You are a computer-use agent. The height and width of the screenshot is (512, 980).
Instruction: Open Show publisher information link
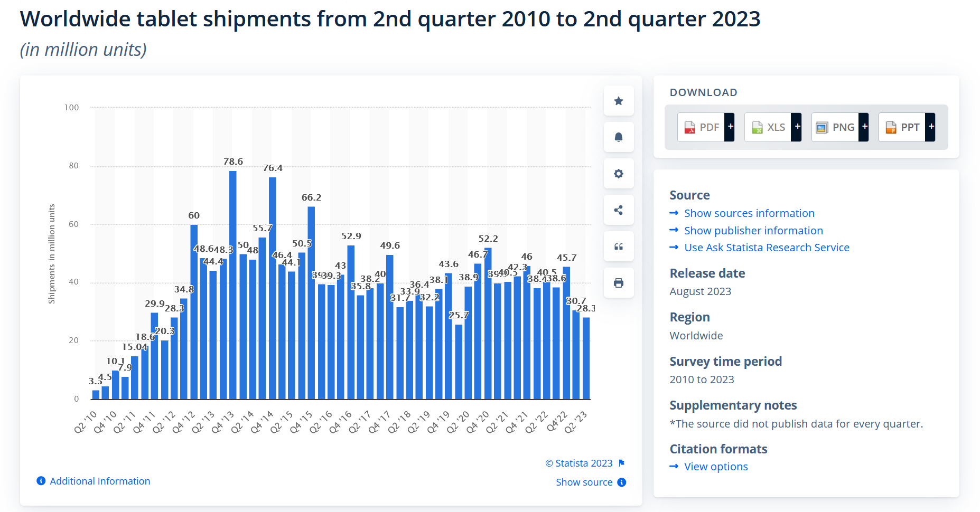point(753,231)
